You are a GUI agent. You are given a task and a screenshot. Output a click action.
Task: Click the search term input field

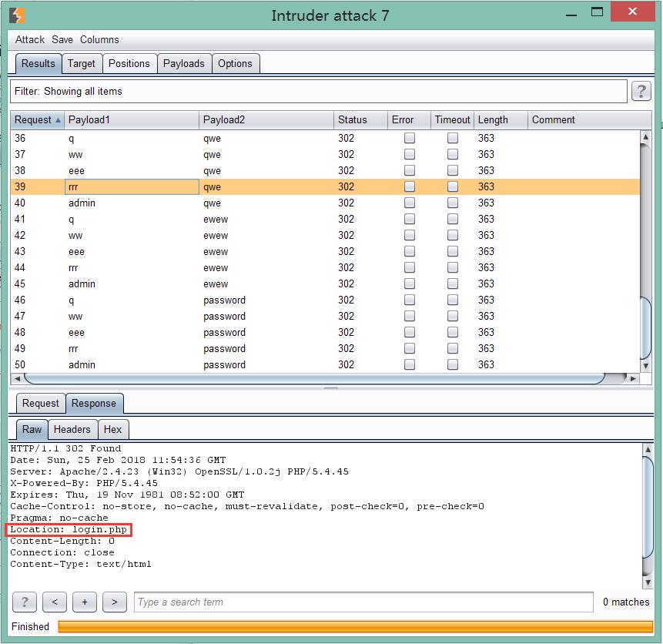pos(363,602)
